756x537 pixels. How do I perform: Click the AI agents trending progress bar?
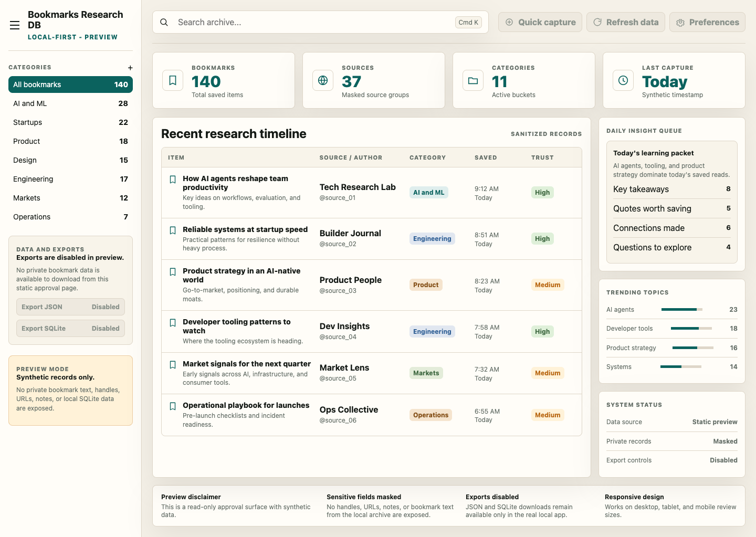point(682,310)
